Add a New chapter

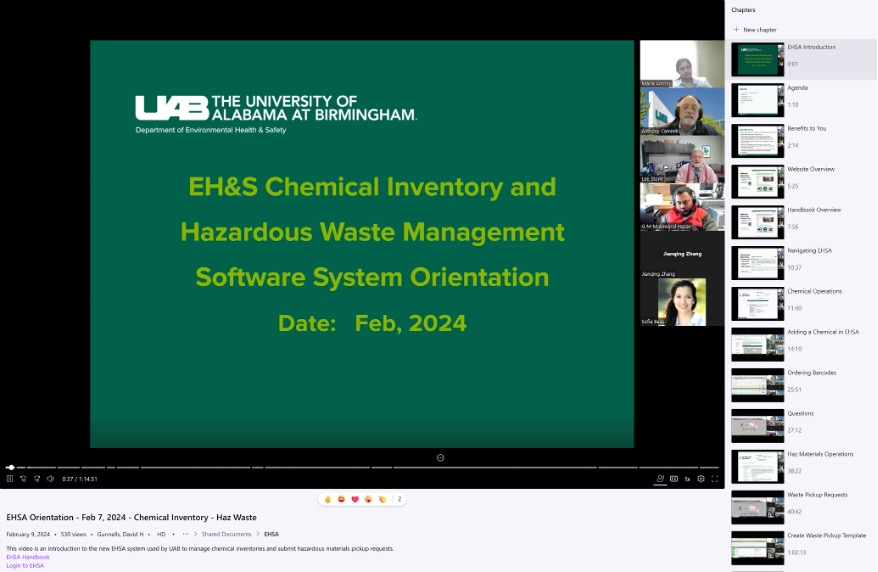[755, 30]
